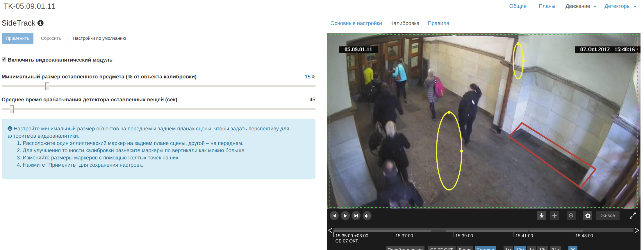Click the 15:39:00 timeline mark
Viewport: 644px width, 250px height.
[x=464, y=236]
